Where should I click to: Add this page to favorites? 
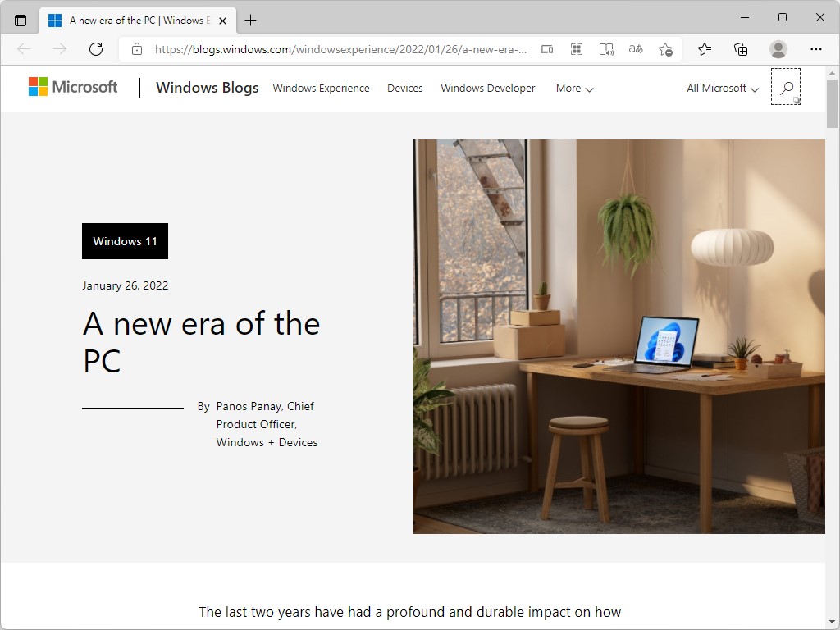665,49
